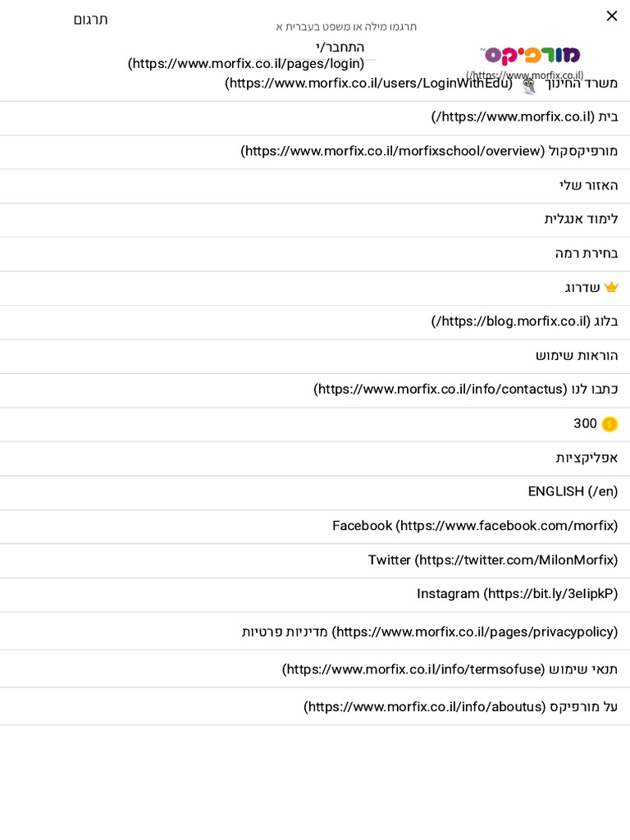Image resolution: width=630 pixels, height=840 pixels.
Task: Open the Twitter MilonMorfix link
Action: (315, 561)
